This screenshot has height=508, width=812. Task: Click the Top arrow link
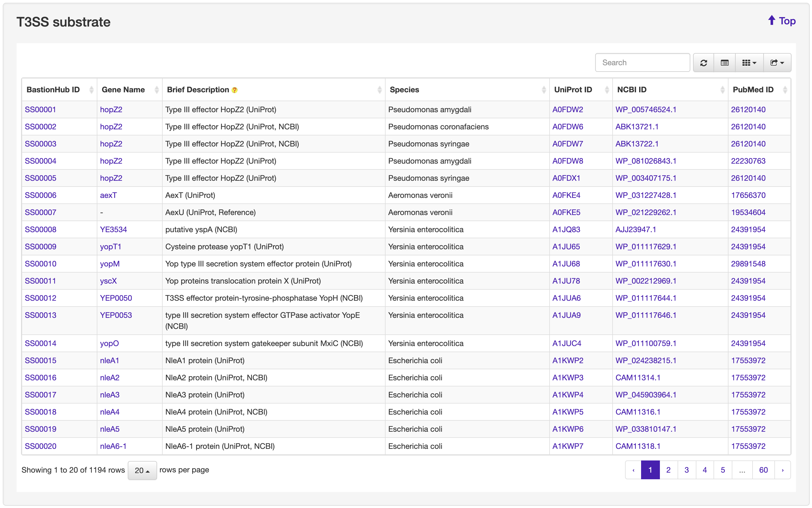[782, 21]
